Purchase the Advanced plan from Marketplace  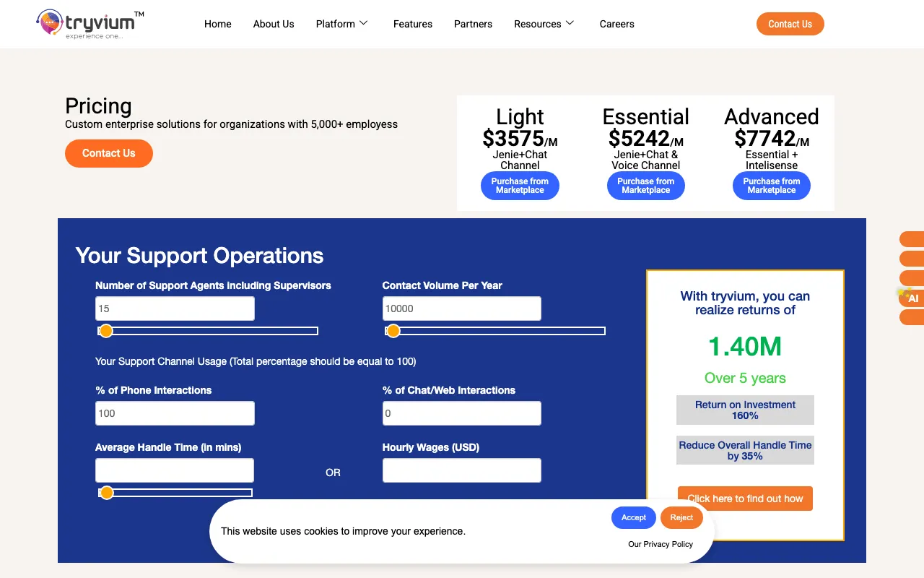tap(772, 186)
